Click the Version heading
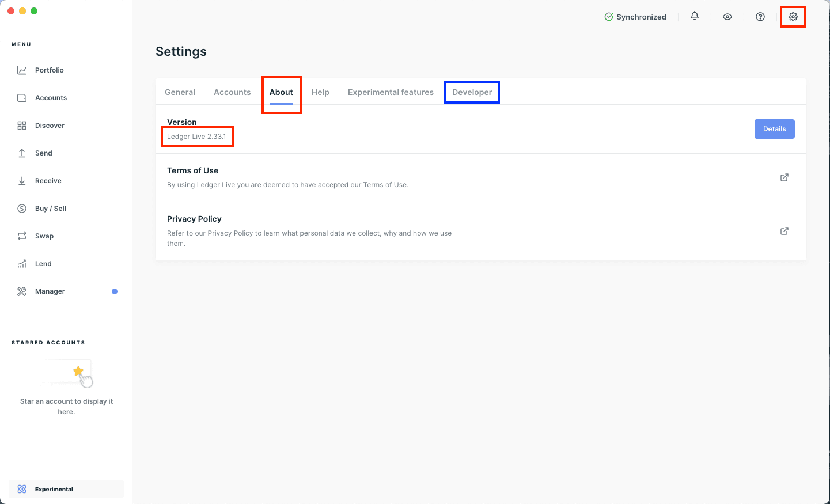This screenshot has width=830, height=504. tap(181, 122)
